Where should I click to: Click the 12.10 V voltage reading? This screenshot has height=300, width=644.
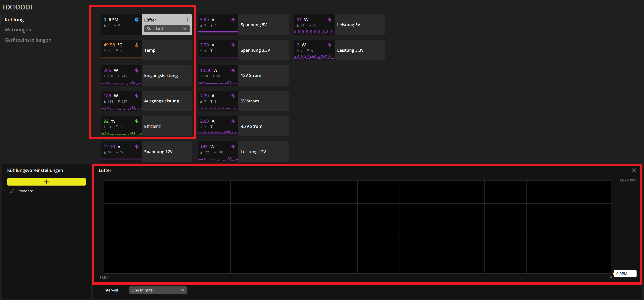pos(112,147)
